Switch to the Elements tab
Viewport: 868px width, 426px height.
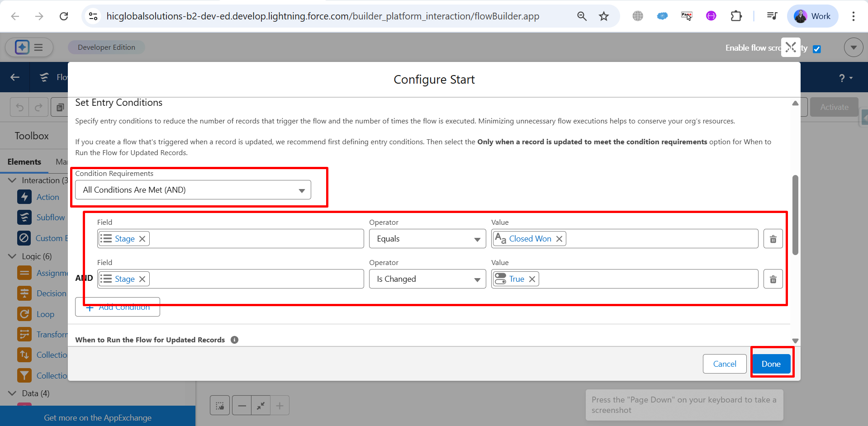24,162
